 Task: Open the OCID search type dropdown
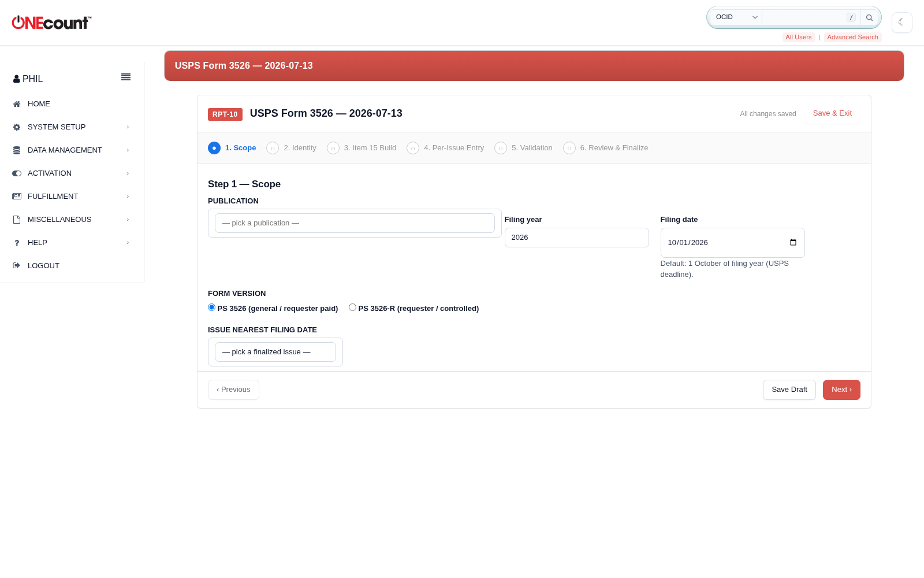click(736, 17)
